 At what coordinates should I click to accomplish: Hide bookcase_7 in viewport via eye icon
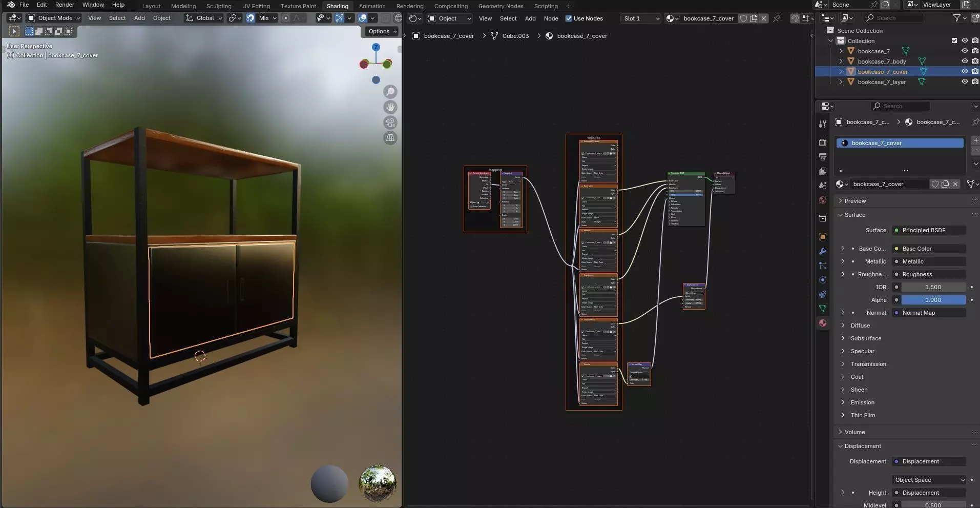[x=965, y=51]
